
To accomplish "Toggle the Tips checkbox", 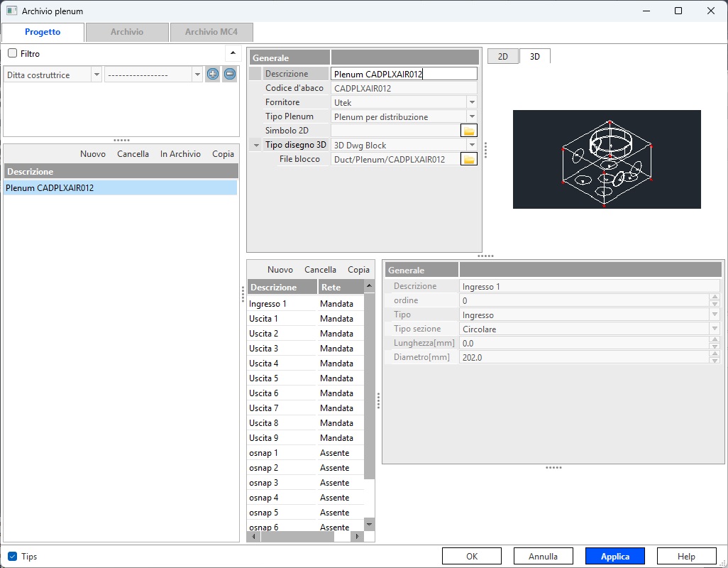I will [x=12, y=557].
